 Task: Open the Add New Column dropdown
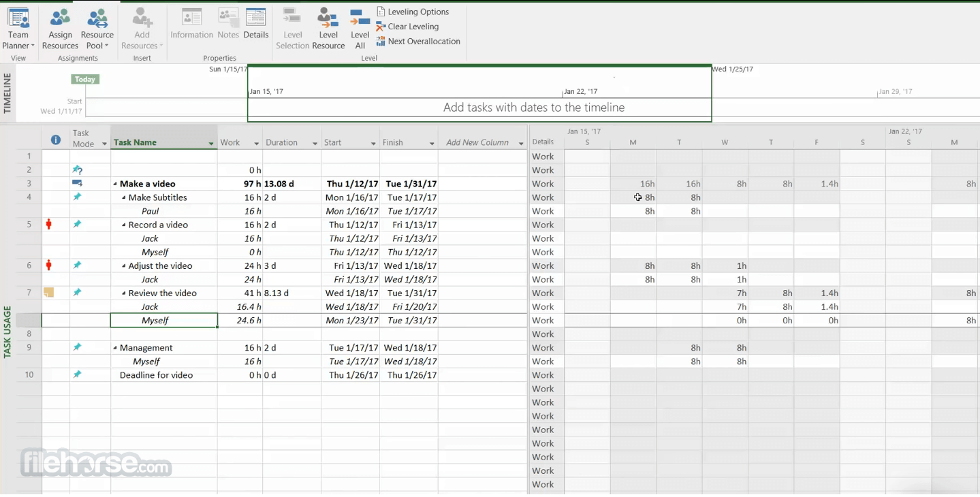[521, 144]
